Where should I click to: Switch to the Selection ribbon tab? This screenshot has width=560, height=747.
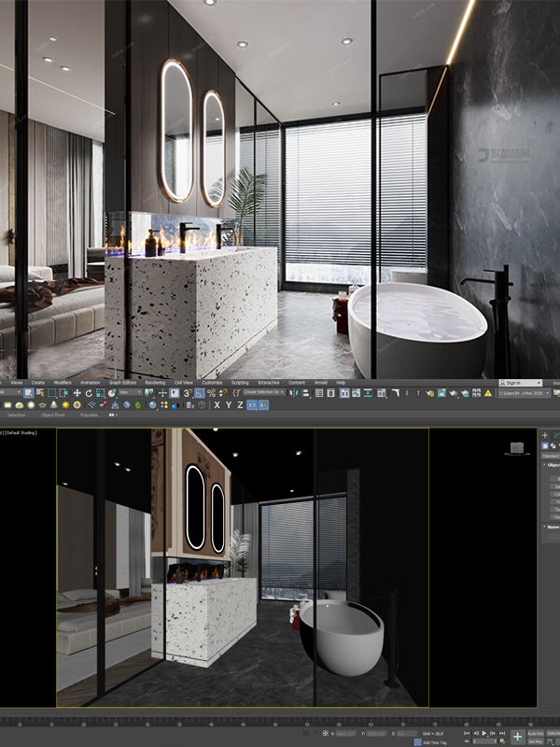click(16, 415)
